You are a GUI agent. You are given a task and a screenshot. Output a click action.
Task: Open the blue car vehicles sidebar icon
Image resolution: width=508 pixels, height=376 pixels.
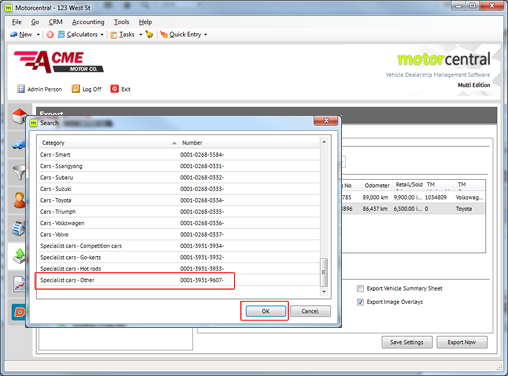coord(19,145)
